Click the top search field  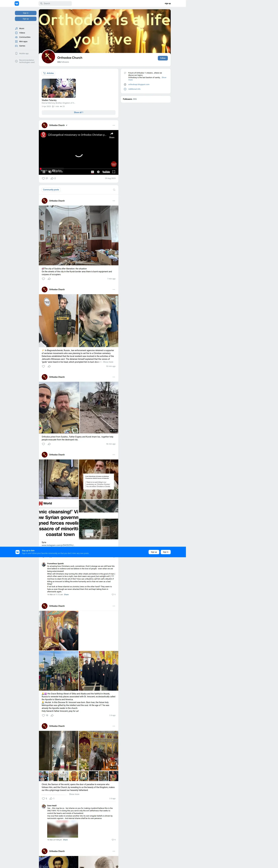(x=55, y=3)
